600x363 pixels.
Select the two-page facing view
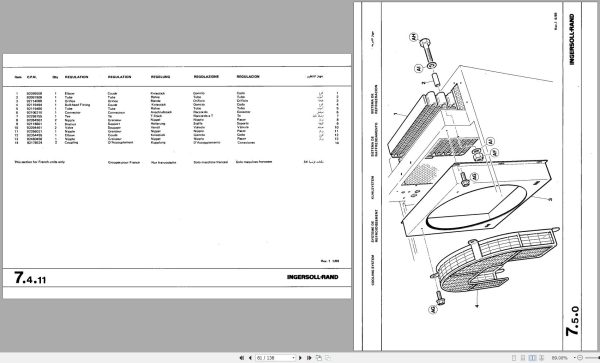coord(532,358)
